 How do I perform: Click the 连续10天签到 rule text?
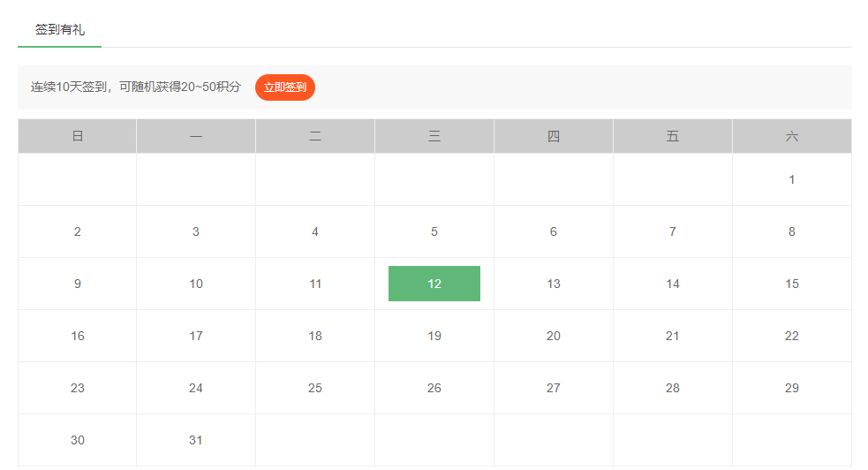point(136,87)
